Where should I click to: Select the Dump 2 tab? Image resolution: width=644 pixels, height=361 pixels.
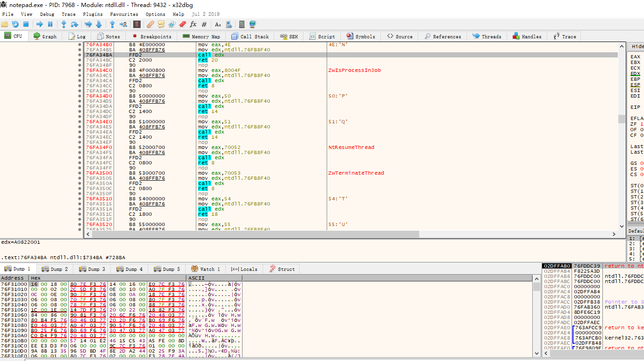tap(56, 269)
